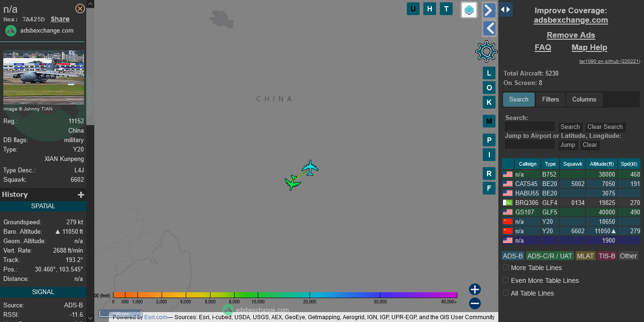Switch to the Filters tab
Viewport: 644px width, 322px height.
[x=550, y=100]
